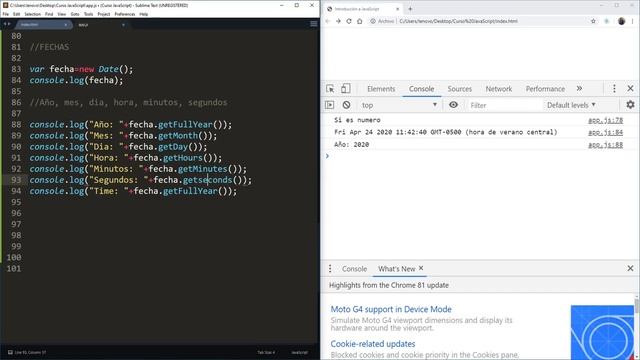Go back in Chrome
This screenshot has width=640, height=360.
click(327, 21)
